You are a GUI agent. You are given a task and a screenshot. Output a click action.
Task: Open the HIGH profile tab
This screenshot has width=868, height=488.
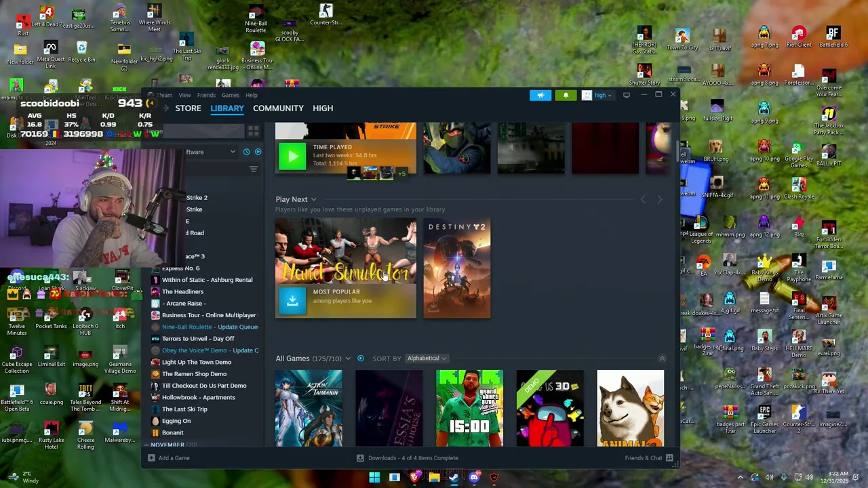(x=323, y=108)
